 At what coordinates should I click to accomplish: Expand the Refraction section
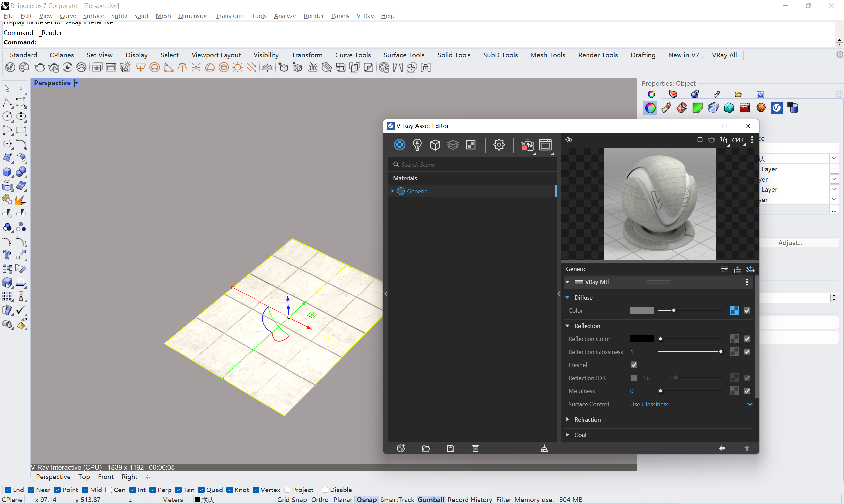click(567, 419)
